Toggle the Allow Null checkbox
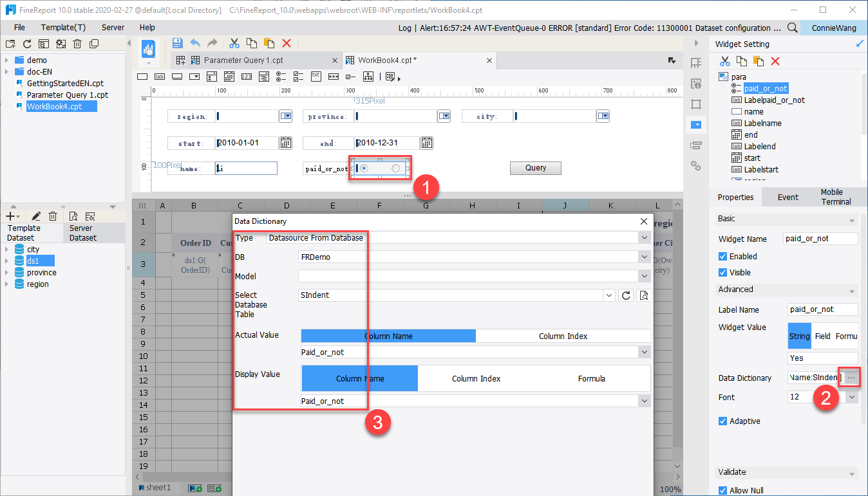The width and height of the screenshot is (868, 496). click(x=723, y=490)
